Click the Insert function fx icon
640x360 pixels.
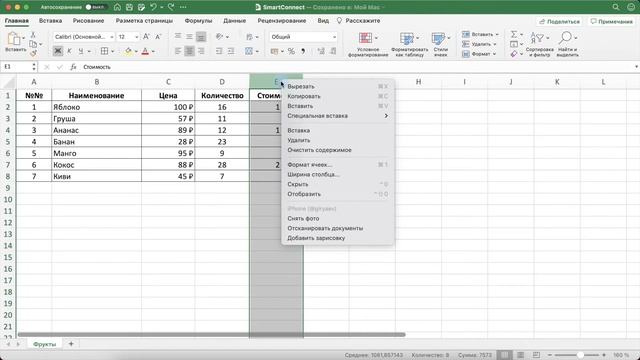coord(73,67)
